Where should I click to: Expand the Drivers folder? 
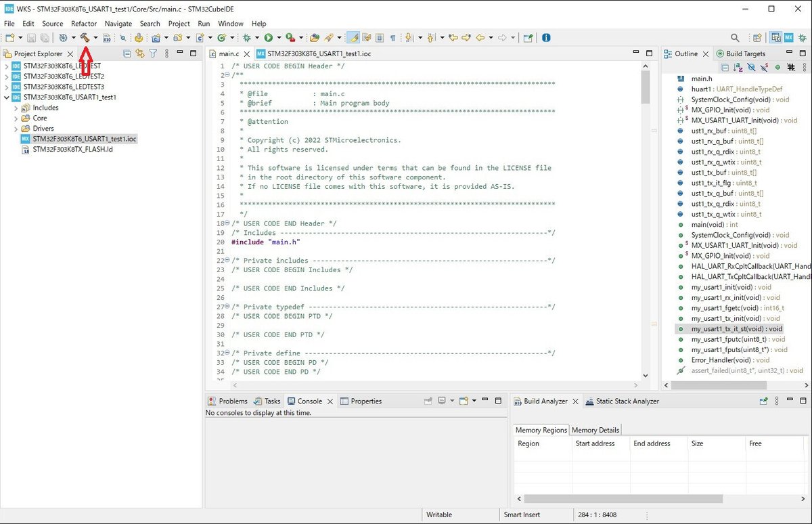click(x=16, y=129)
